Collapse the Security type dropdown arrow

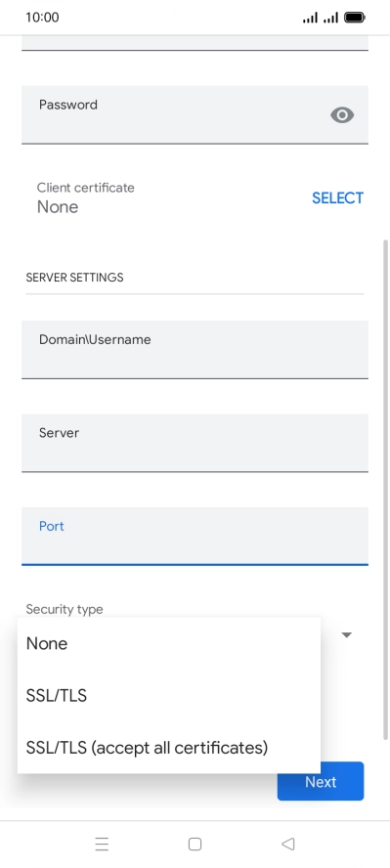pos(346,635)
